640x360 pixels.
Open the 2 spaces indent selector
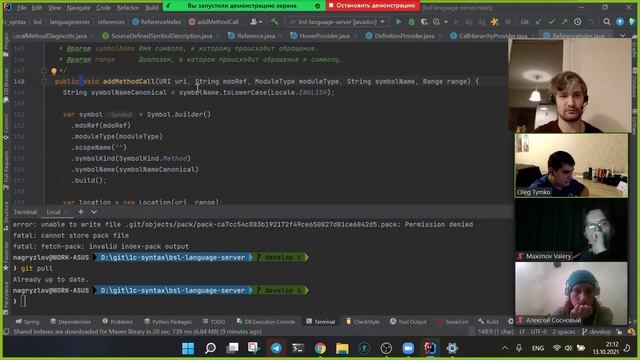pos(563,331)
